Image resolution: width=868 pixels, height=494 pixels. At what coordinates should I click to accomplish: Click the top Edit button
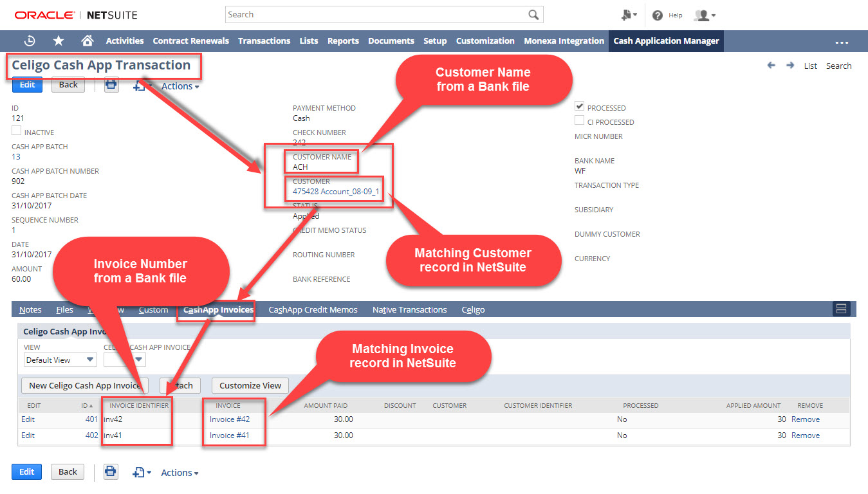tap(27, 85)
